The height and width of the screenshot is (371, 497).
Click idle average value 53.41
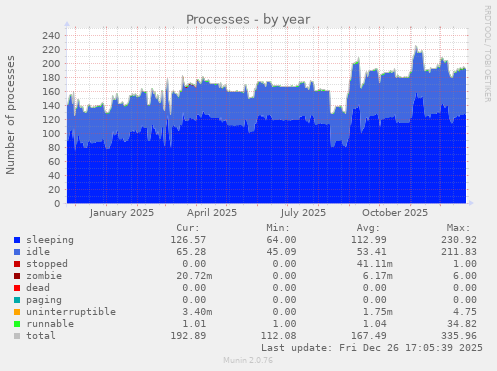(372, 252)
